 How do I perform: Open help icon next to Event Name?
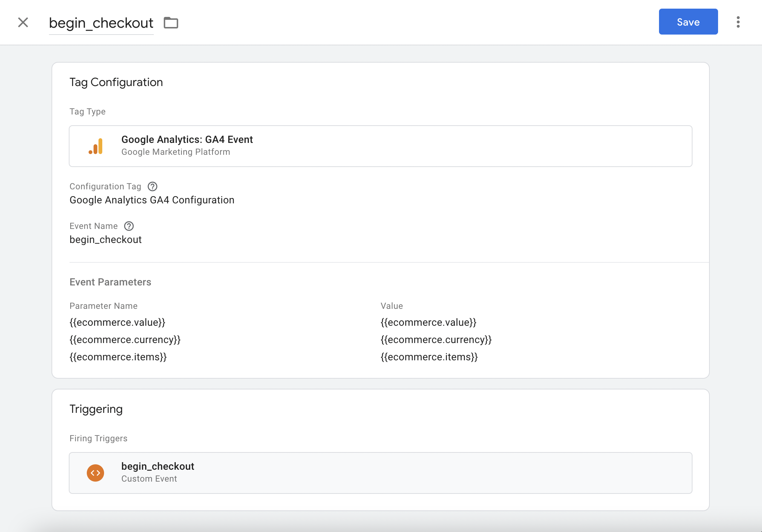coord(129,226)
